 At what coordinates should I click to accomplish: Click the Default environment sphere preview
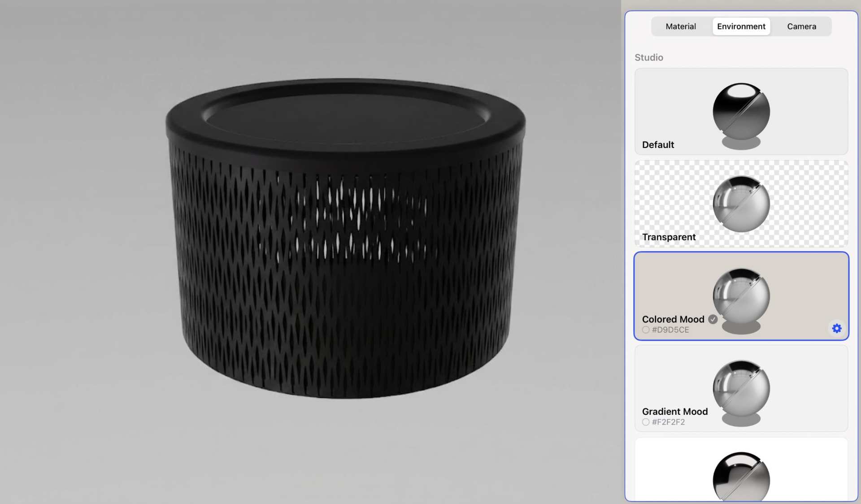pyautogui.click(x=741, y=111)
